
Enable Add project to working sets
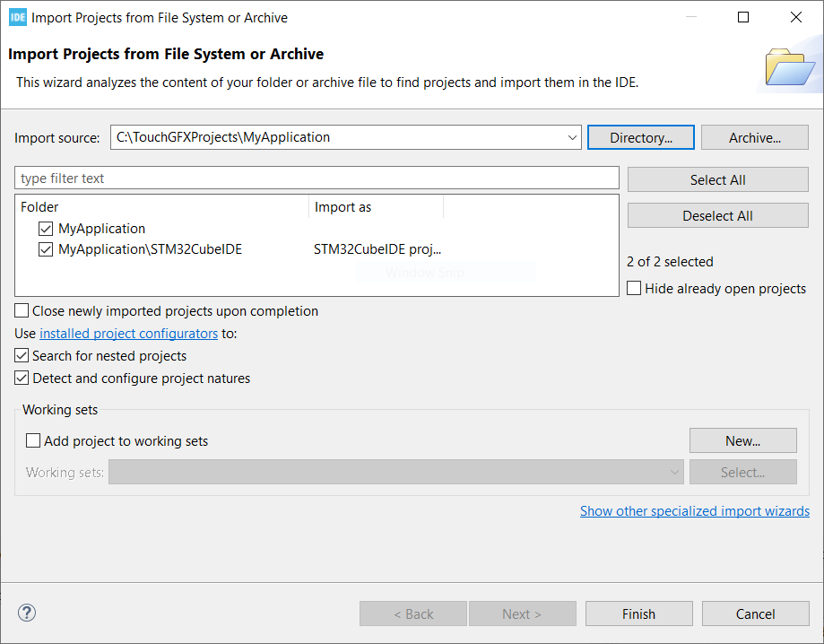[33, 440]
